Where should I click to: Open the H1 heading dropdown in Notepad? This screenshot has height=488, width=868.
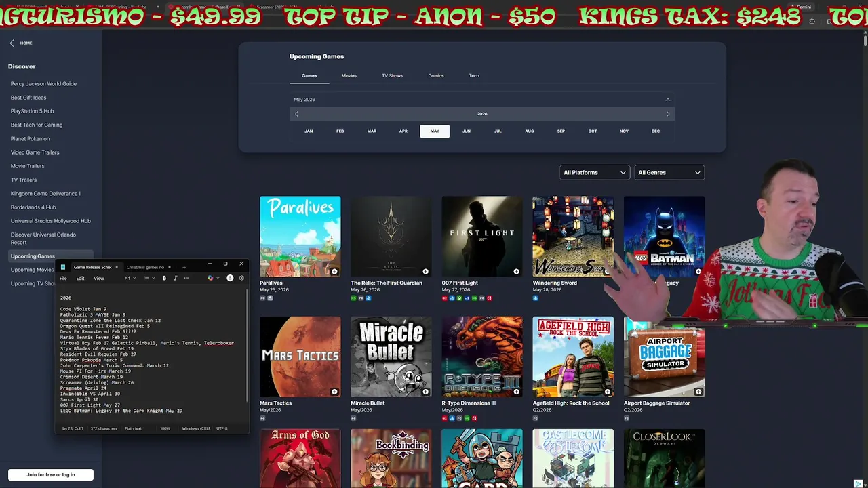pyautogui.click(x=129, y=278)
